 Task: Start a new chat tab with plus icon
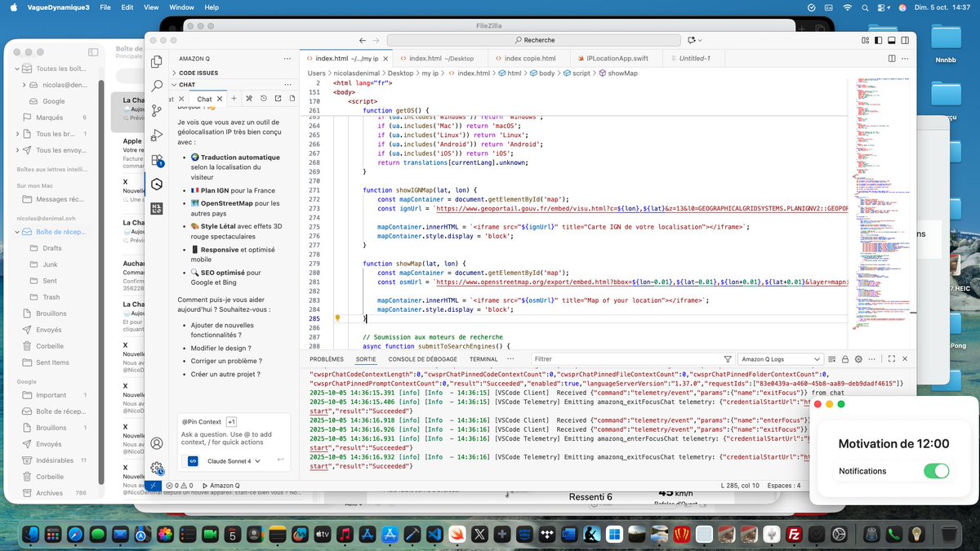click(234, 99)
